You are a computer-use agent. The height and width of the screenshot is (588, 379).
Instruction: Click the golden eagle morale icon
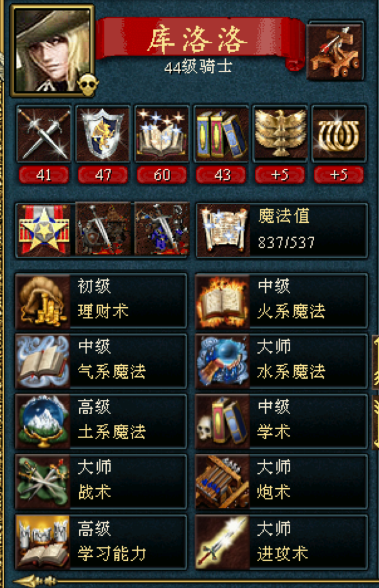tap(280, 134)
